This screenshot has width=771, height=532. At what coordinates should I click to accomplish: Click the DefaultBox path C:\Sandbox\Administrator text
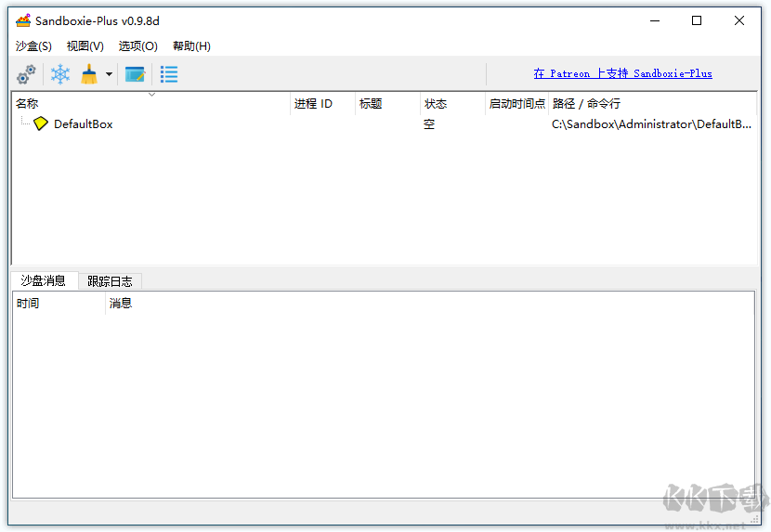coord(651,124)
